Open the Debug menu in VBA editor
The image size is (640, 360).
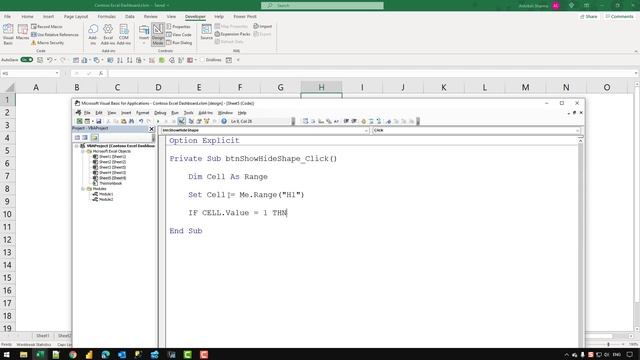click(x=160, y=113)
